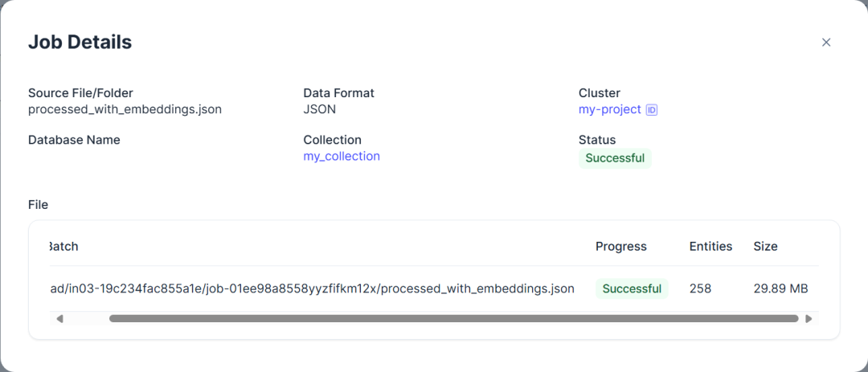868x372 pixels.
Task: Click the source file name processed_with_embeddings.json
Action: (x=125, y=109)
